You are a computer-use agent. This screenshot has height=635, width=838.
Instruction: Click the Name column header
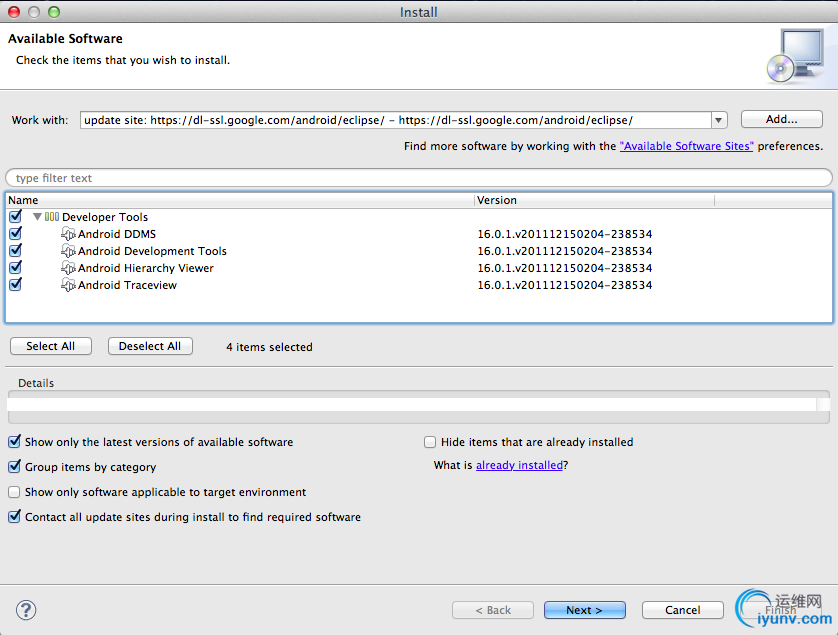pos(240,200)
